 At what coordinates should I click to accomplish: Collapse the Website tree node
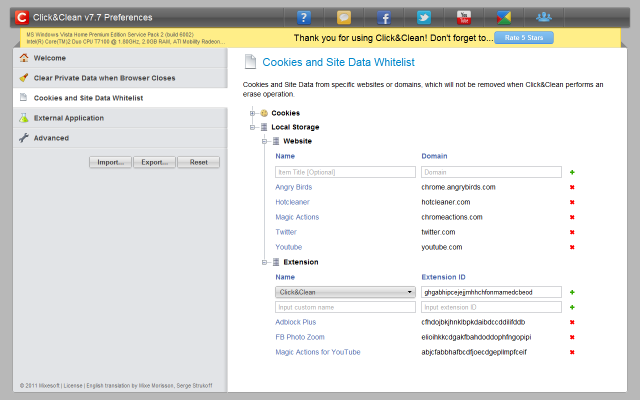pyautogui.click(x=264, y=141)
